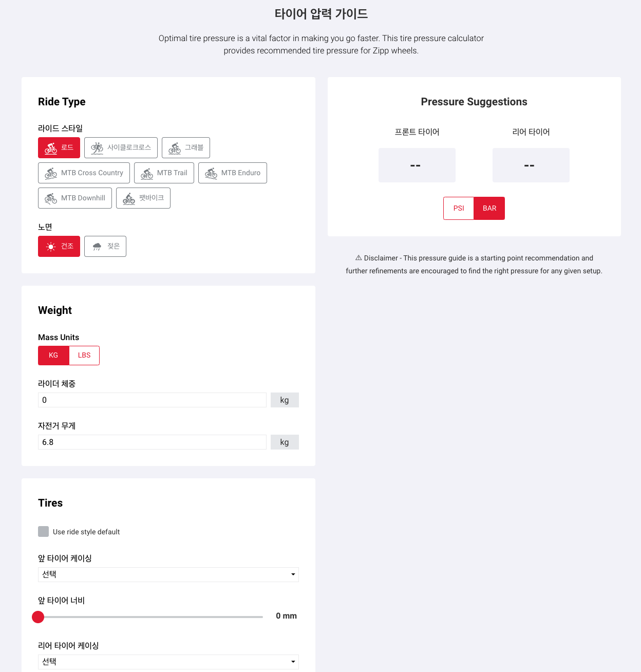Switch pressure display to PSI
The width and height of the screenshot is (641, 672).
coord(459,209)
